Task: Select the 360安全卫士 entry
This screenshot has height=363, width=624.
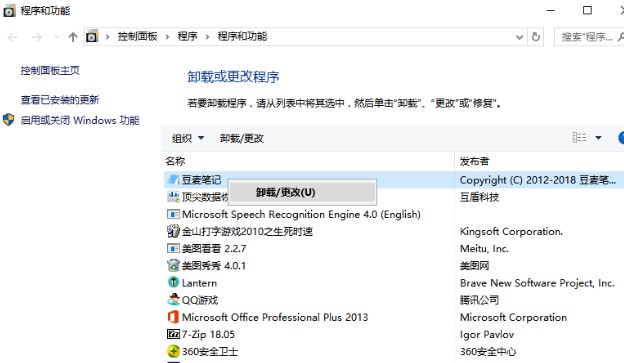Action: [x=210, y=351]
